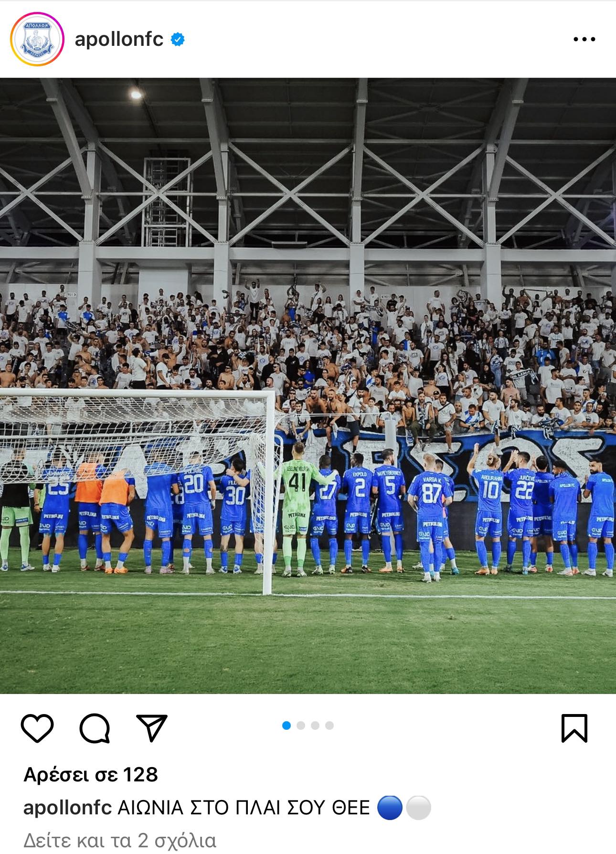This screenshot has height=854, width=616.
Task: Tap the blue verified badge beside apollonfc
Action: point(178,39)
